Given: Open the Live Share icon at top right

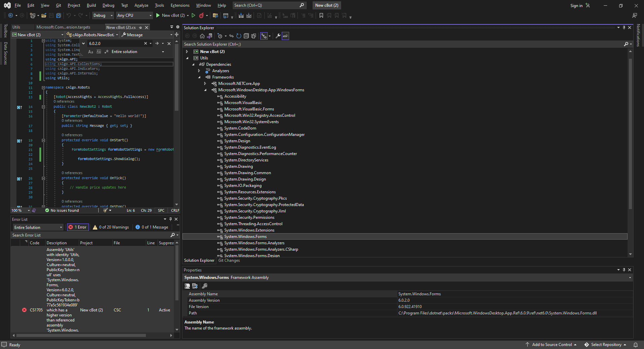Looking at the screenshot, I should point(635,15).
